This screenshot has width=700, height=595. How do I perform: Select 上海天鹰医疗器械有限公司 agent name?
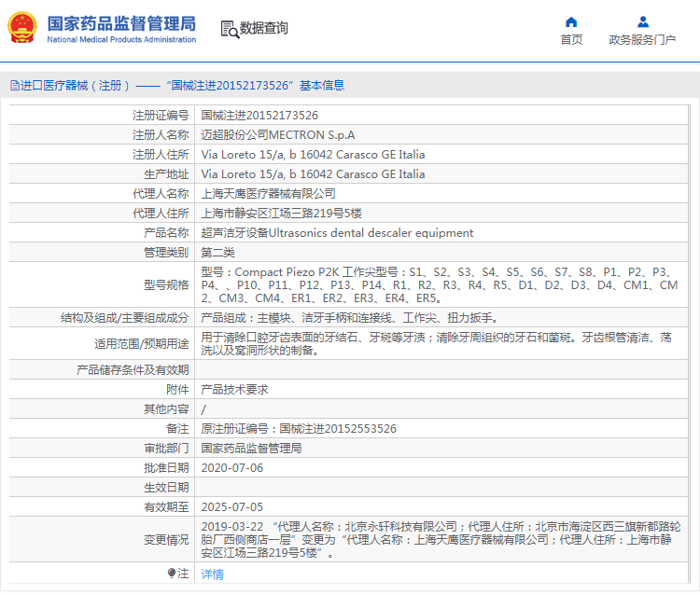[x=268, y=194]
